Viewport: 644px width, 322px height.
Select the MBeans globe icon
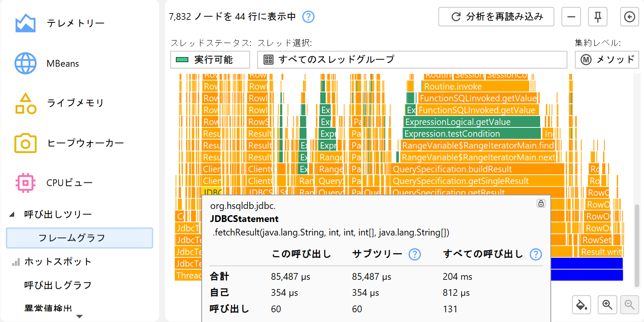[x=25, y=64]
